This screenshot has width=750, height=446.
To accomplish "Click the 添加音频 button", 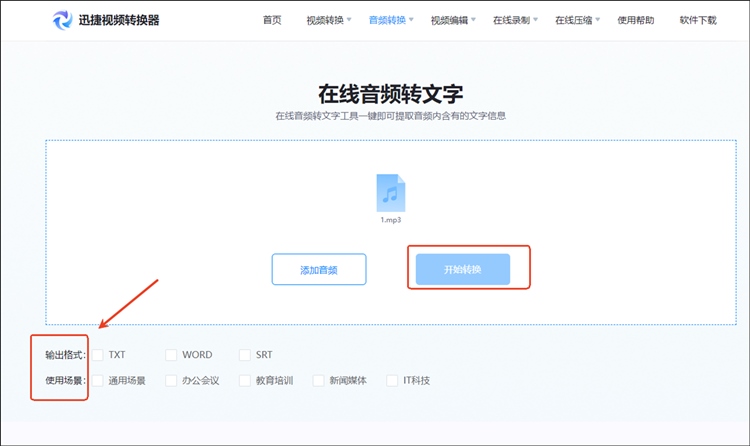I will coord(319,269).
